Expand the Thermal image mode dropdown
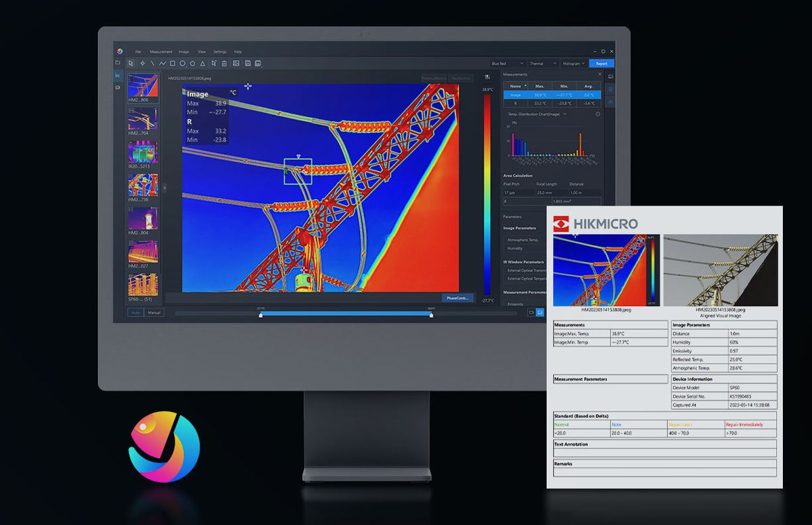This screenshot has height=525, width=812. tap(543, 64)
